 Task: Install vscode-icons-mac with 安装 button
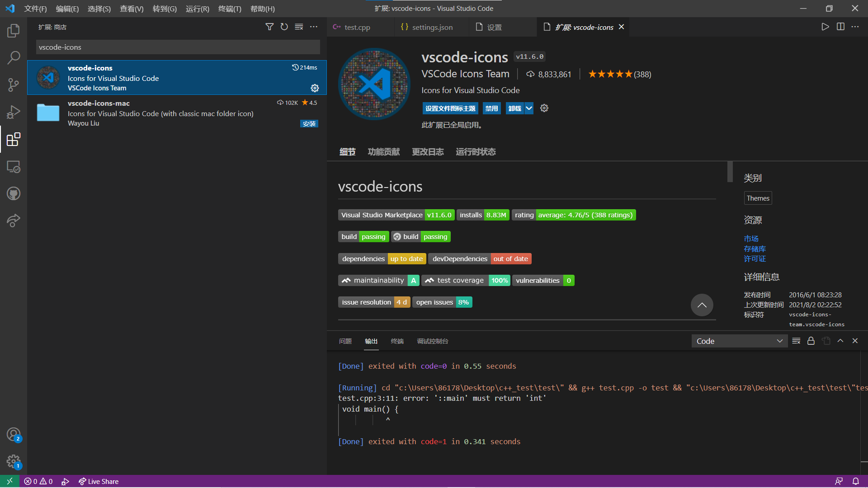pyautogui.click(x=309, y=124)
